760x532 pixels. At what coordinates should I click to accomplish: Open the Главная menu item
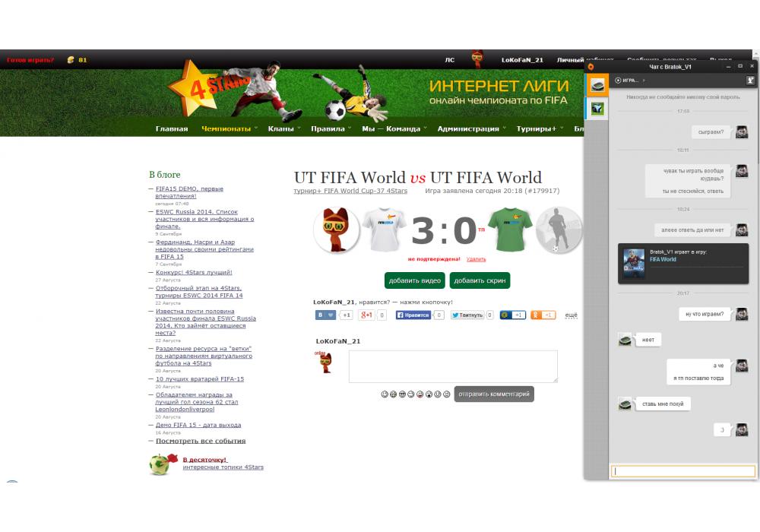(x=172, y=128)
